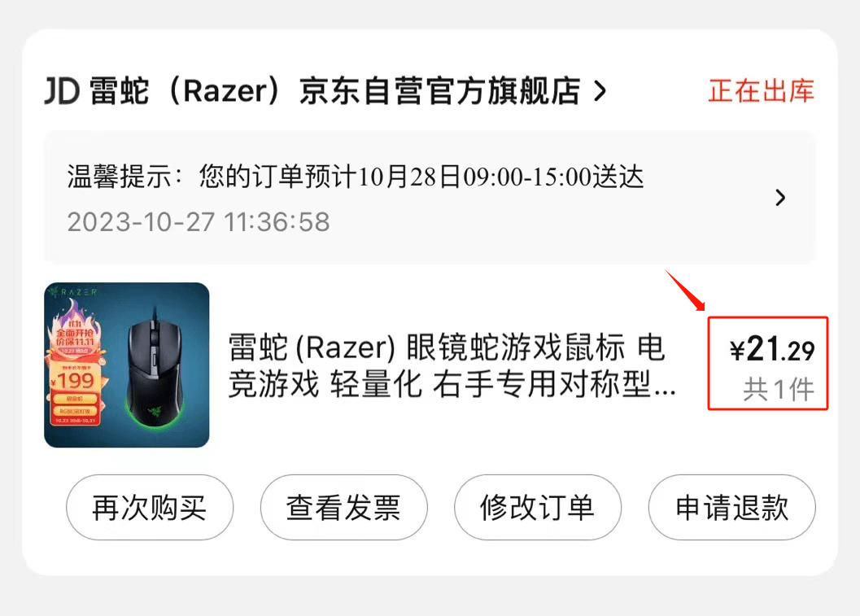
Task: Click the JD logo before the store name
Action: (x=62, y=91)
